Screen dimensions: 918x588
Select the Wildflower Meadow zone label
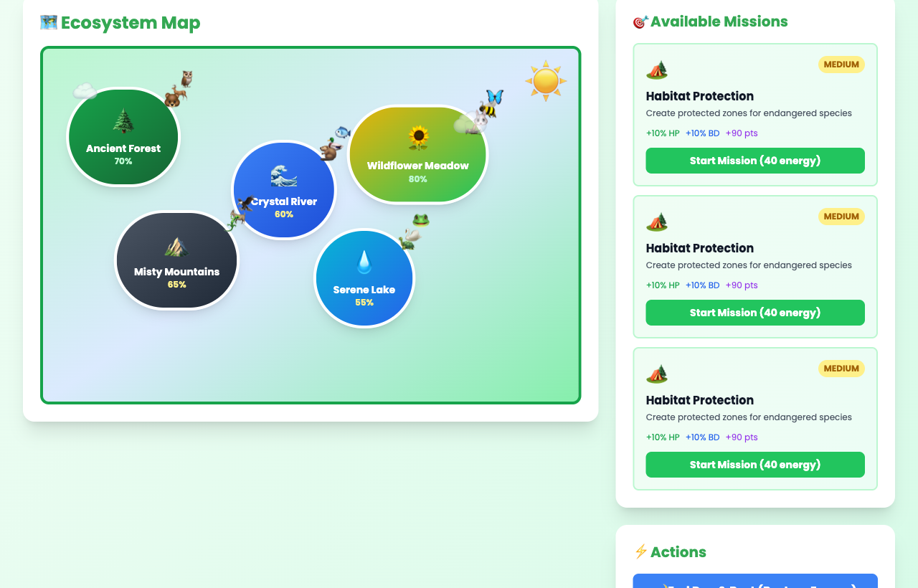(x=418, y=166)
